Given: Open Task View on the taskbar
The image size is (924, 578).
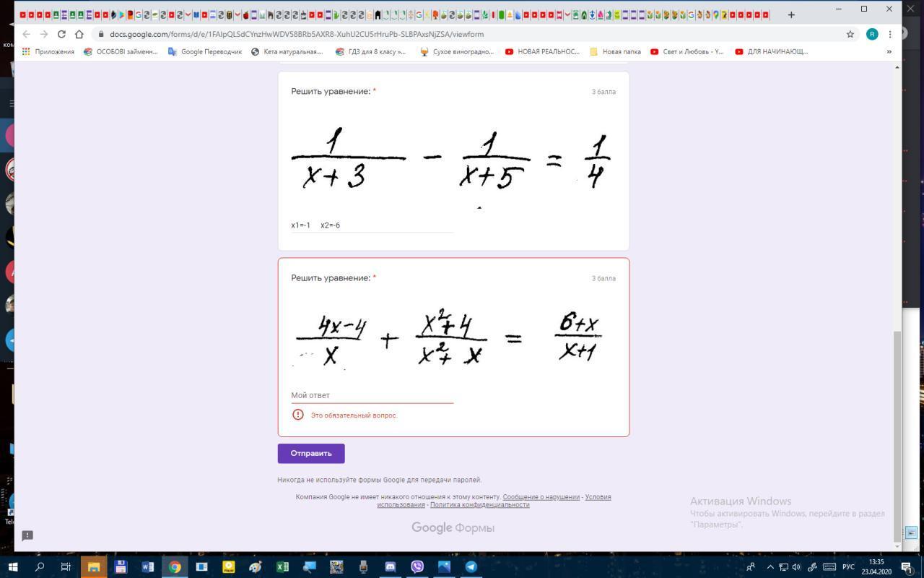Looking at the screenshot, I should click(x=66, y=566).
